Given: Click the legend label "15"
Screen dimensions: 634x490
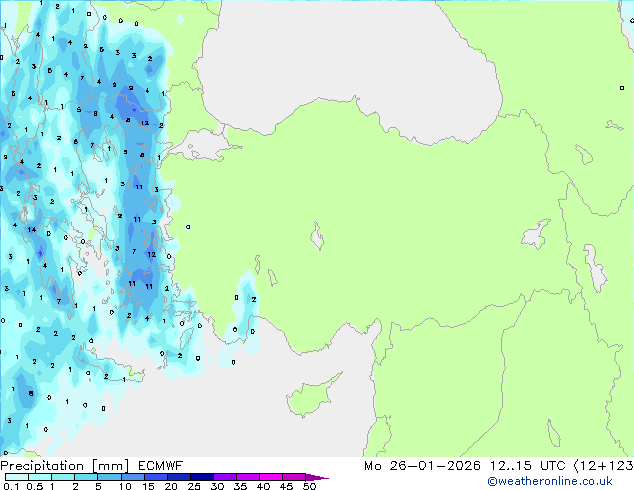Looking at the screenshot, I should click(148, 486).
